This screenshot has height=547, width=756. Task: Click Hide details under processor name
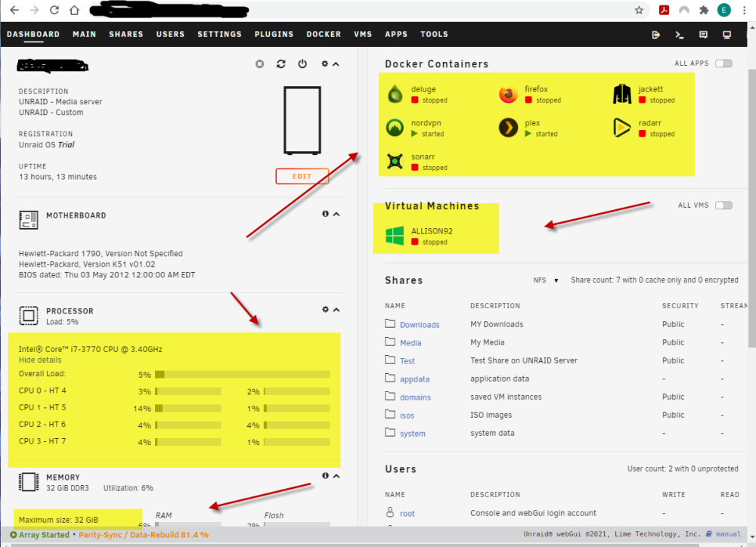coord(40,360)
